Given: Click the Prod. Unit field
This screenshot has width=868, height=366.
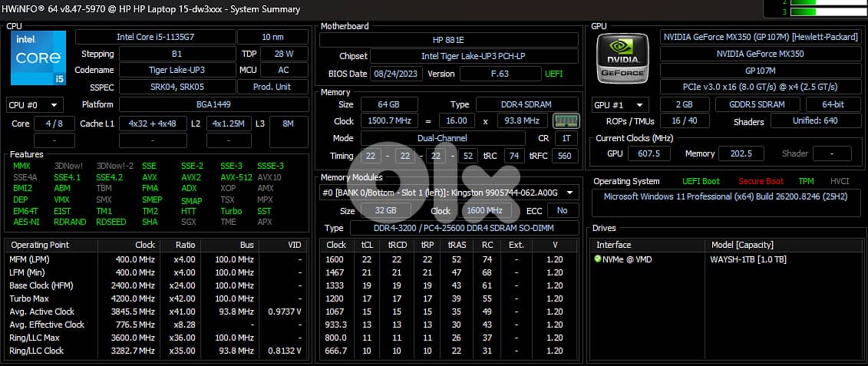Looking at the screenshot, I should [273, 87].
